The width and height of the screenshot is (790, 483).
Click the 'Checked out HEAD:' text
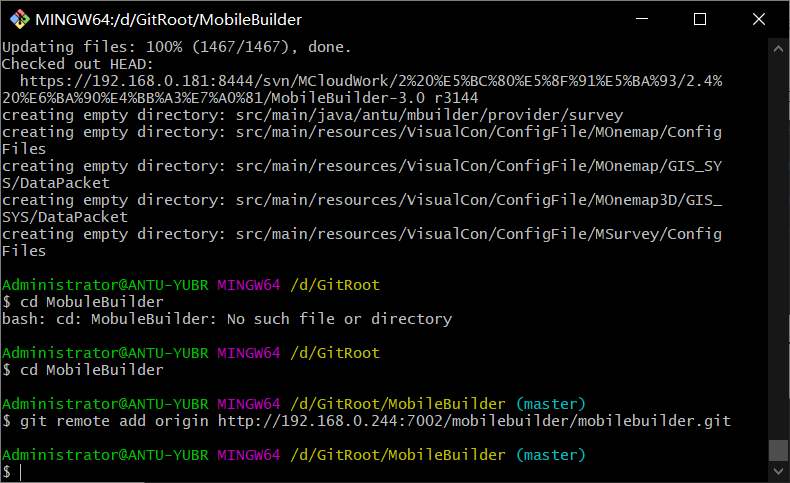[78, 64]
